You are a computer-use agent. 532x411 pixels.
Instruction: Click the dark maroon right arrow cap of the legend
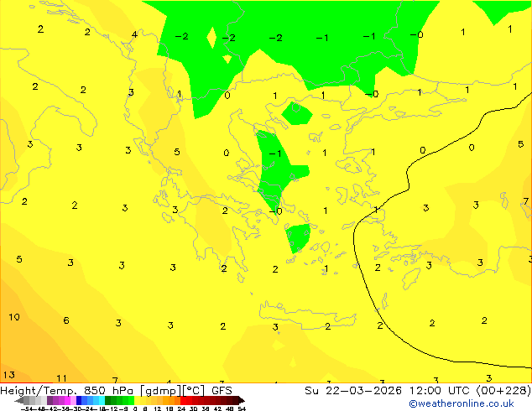[x=242, y=401]
